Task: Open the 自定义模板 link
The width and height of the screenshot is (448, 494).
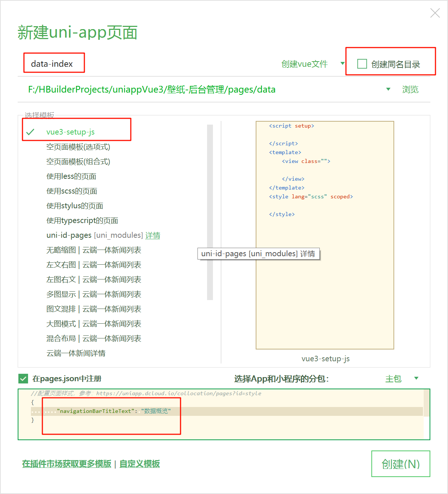Action: click(x=140, y=464)
